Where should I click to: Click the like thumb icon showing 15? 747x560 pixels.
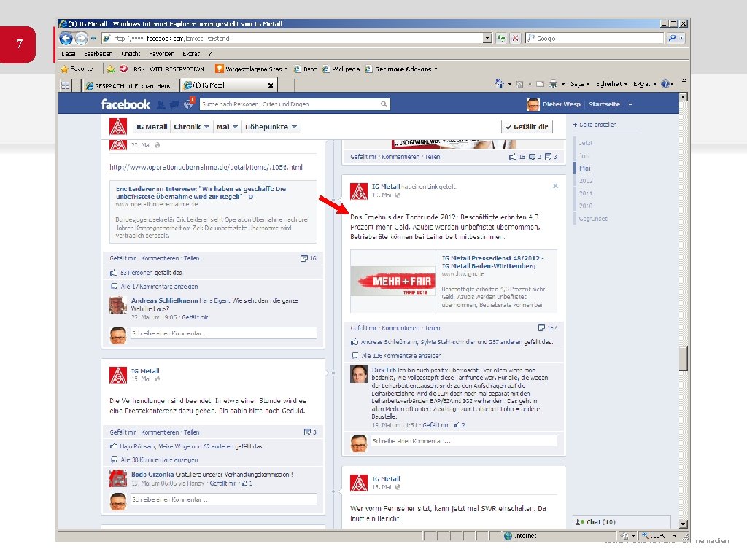point(513,156)
